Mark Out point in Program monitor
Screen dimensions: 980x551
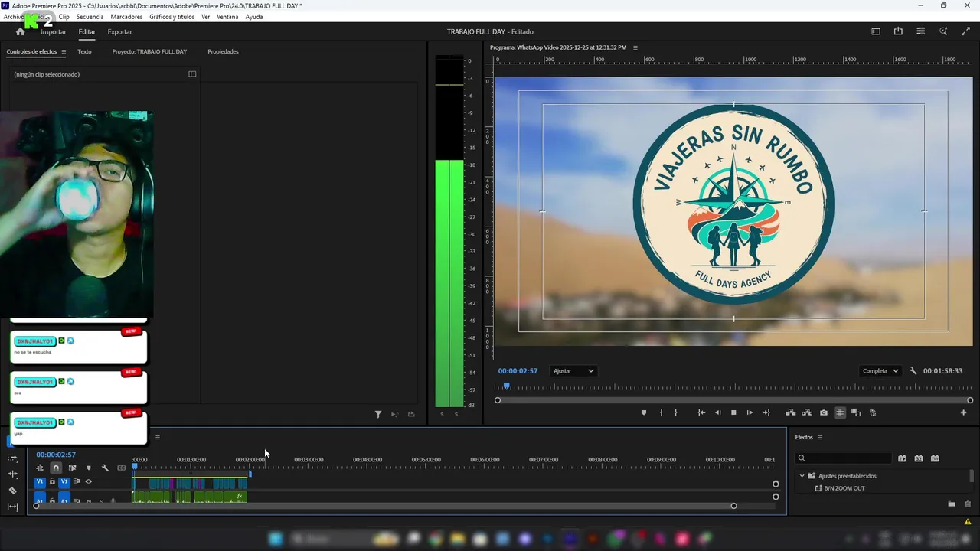[x=675, y=412]
